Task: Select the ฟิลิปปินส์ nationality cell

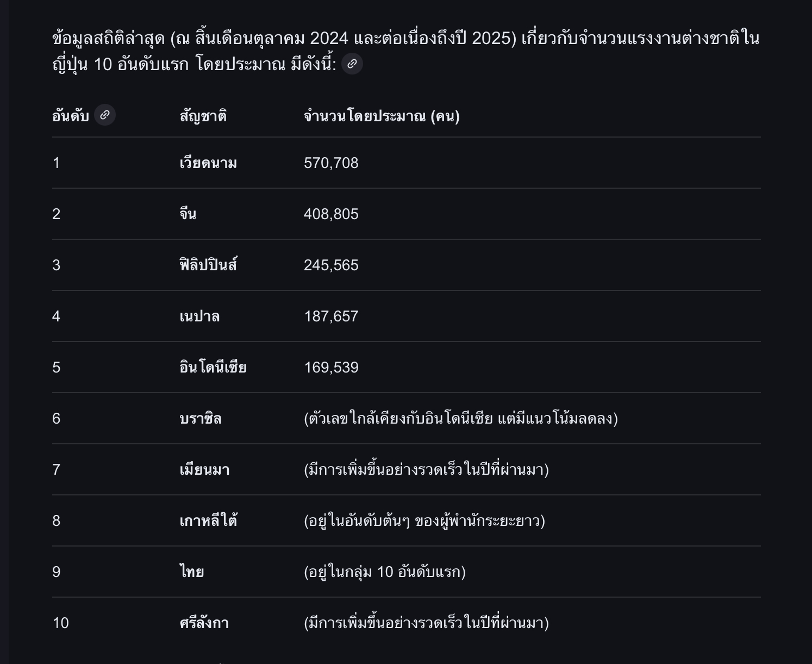Action: (x=208, y=265)
